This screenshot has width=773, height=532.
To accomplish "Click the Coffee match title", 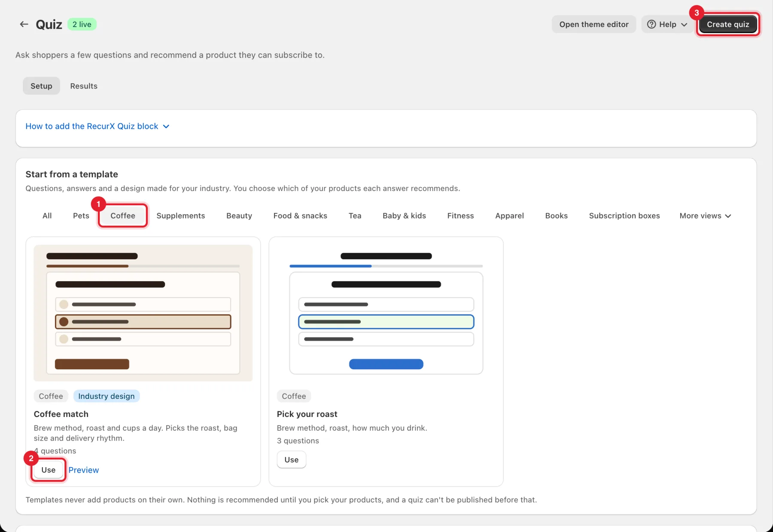I will coord(61,414).
